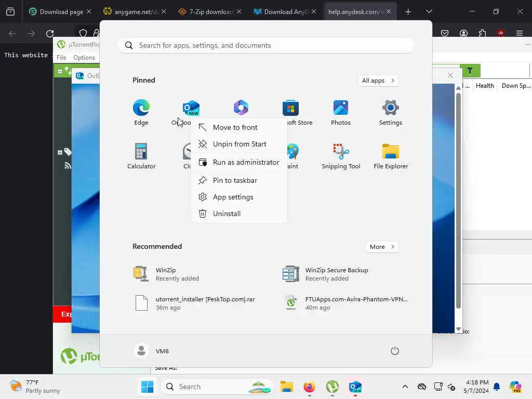Click the taskbar Search box
Image resolution: width=532 pixels, height=399 pixels.
[x=217, y=387]
